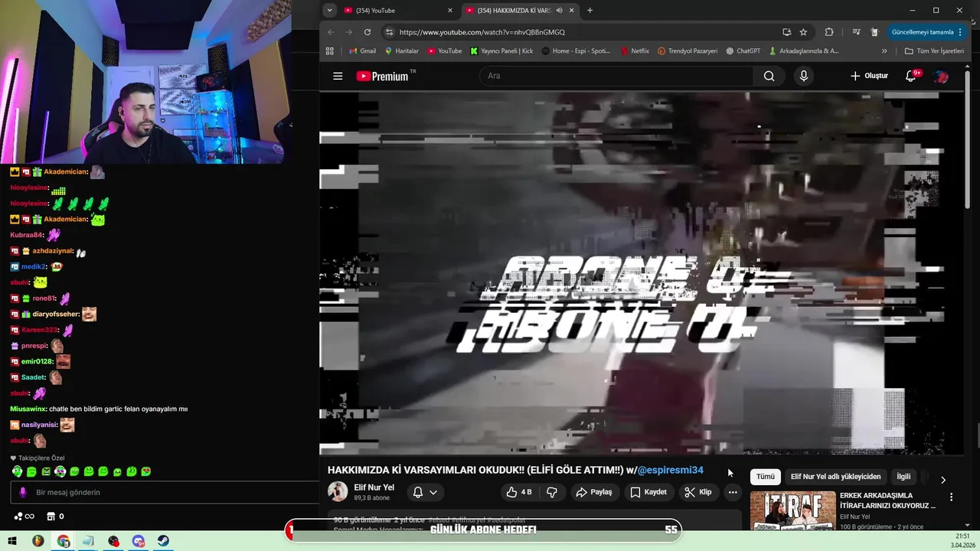
Task: Open the YouTube account avatar menu
Action: [x=942, y=76]
